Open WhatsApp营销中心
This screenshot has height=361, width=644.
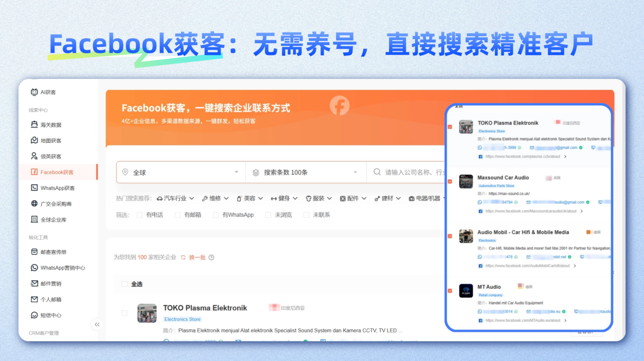point(58,267)
